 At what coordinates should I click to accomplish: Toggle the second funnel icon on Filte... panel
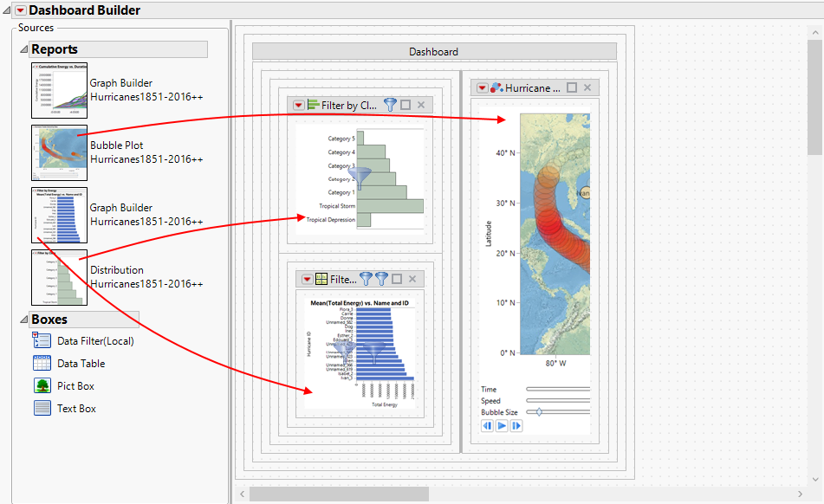(381, 280)
